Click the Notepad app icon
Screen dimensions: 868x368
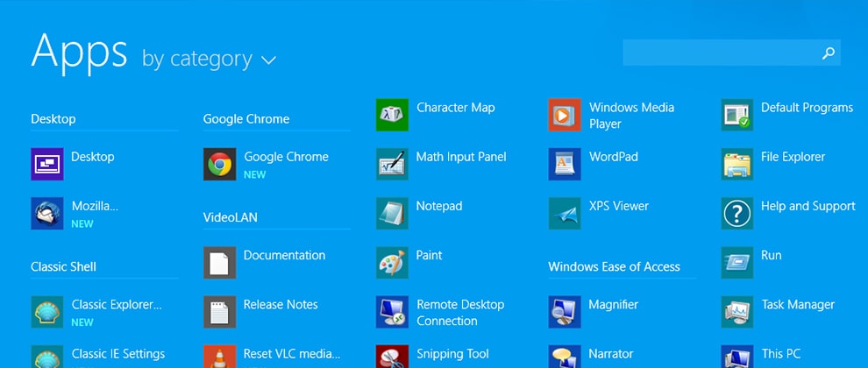(392, 213)
